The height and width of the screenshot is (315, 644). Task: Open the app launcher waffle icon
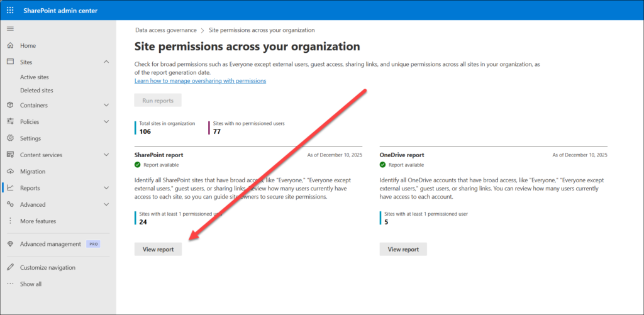coord(10,10)
